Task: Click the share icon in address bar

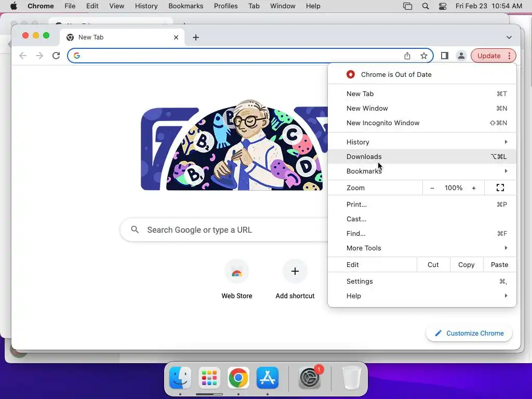Action: tap(407, 56)
